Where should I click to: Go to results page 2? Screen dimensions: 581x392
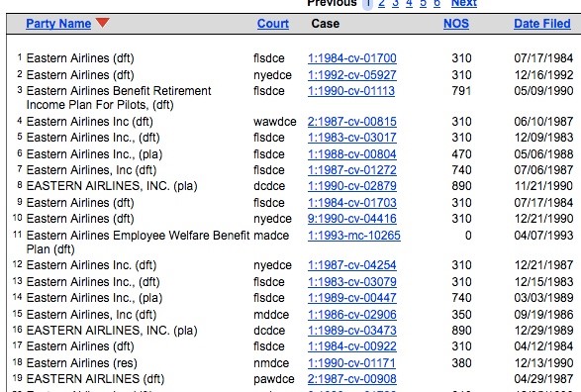pos(381,4)
